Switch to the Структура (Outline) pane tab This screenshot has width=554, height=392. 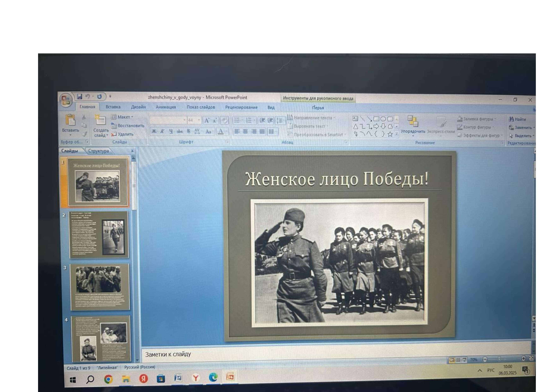point(98,151)
